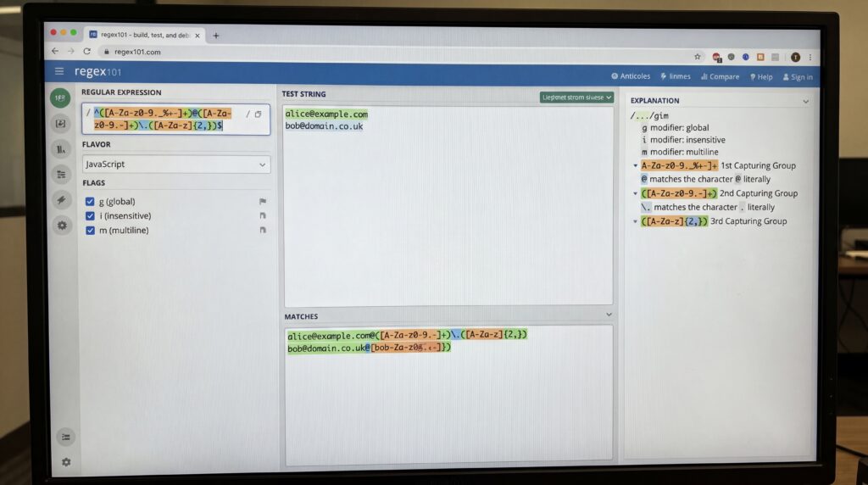Open a new browser tab with plus

216,36
